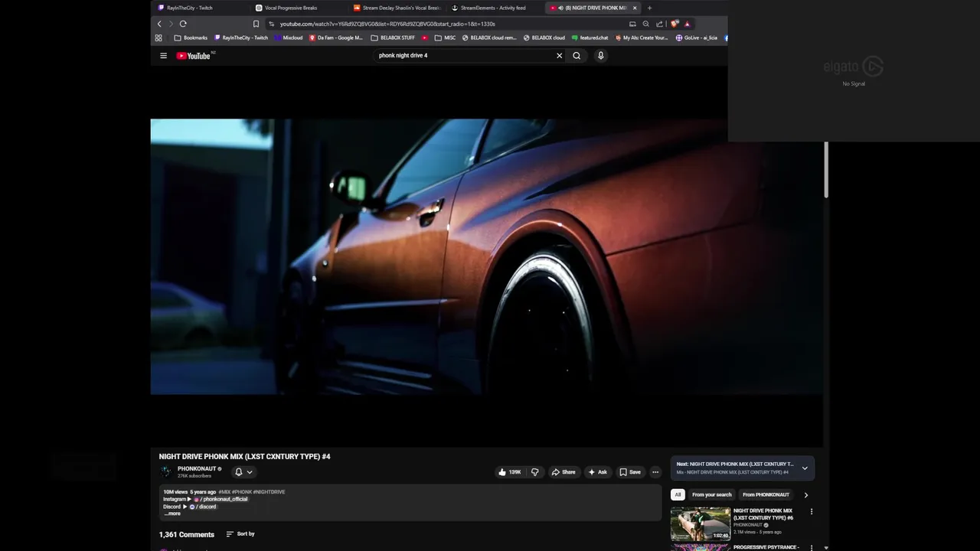Go back with the browser back arrow
This screenshot has width=980, height=551.
pyautogui.click(x=159, y=24)
